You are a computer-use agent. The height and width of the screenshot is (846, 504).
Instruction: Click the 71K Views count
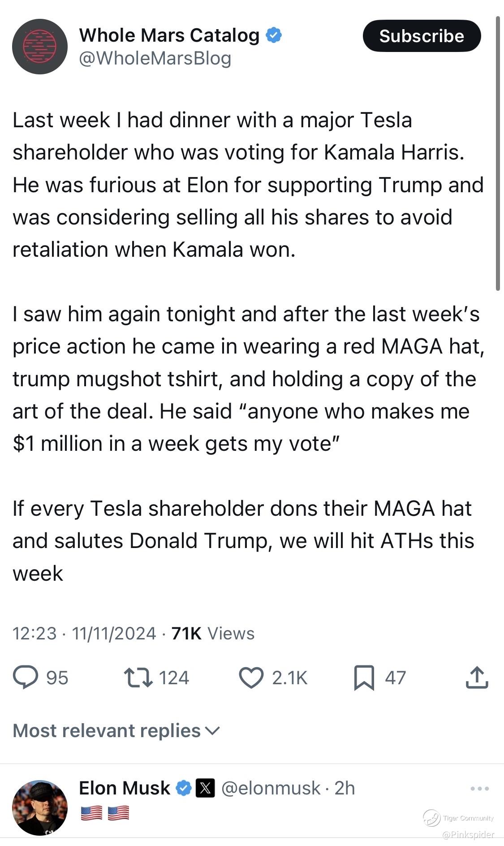[213, 633]
